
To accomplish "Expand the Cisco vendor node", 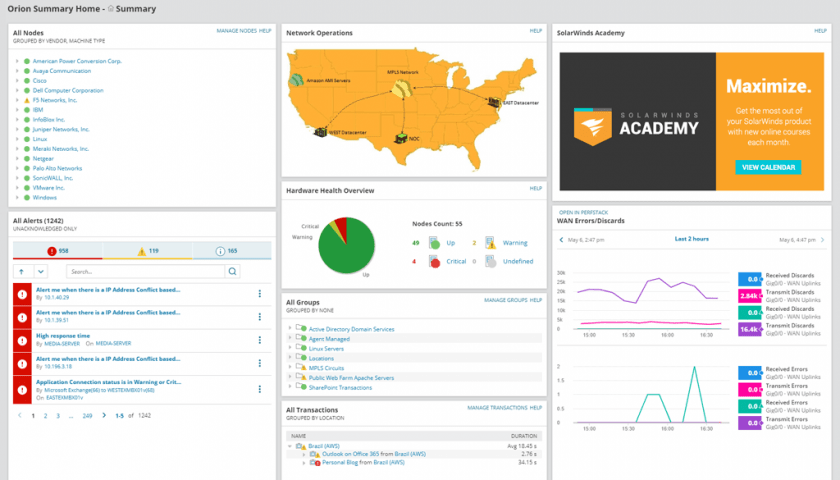I will [x=17, y=81].
